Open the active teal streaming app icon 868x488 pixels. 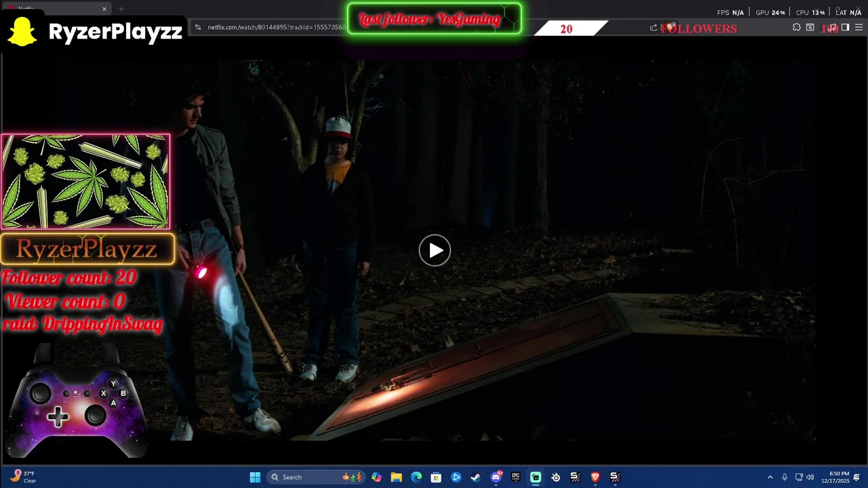536,477
